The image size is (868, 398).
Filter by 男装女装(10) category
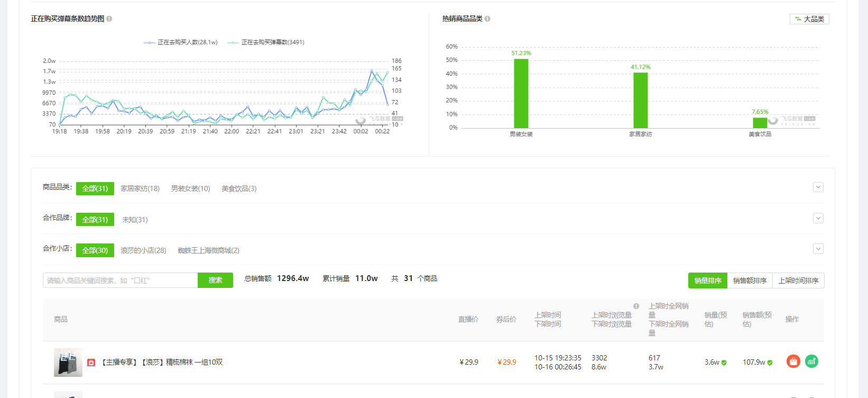click(x=190, y=188)
